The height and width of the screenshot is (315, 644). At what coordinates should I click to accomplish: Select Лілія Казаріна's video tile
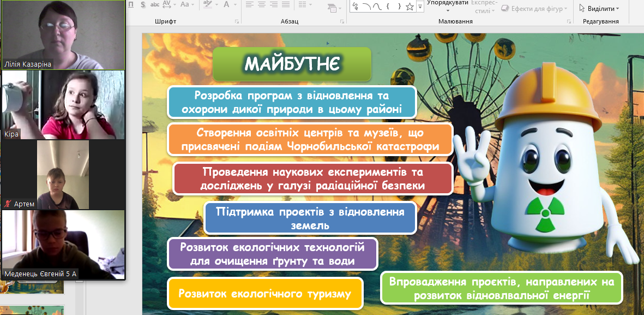63,34
